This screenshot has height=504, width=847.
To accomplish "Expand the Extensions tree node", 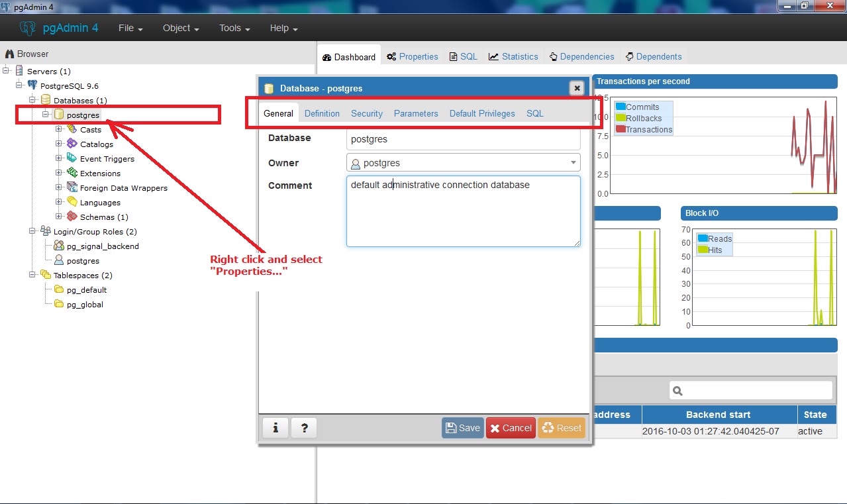I will point(58,173).
